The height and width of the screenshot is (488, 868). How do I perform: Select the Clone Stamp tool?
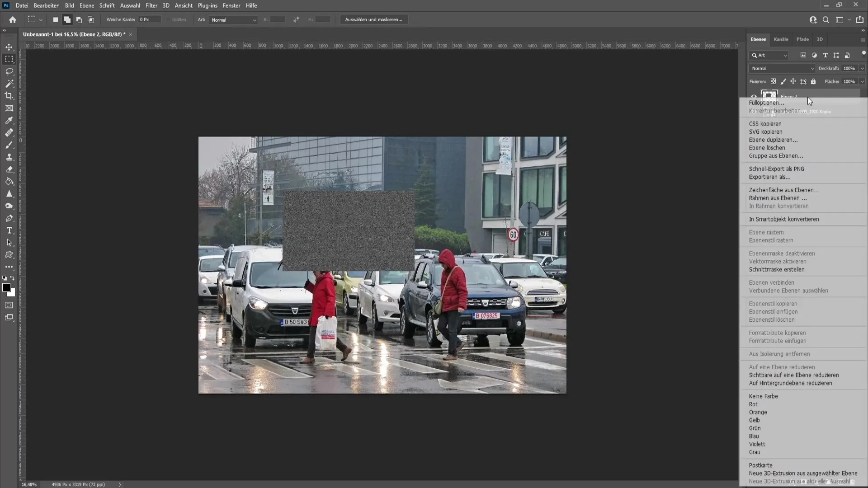point(9,157)
